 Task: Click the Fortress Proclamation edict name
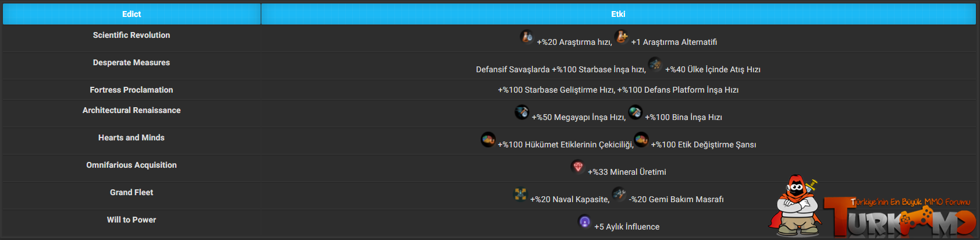pyautogui.click(x=132, y=90)
